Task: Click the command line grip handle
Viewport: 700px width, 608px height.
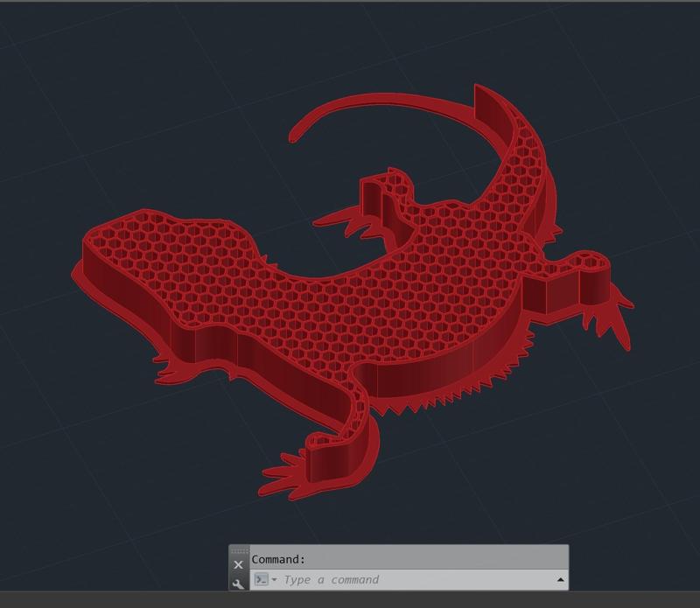Action: click(x=239, y=551)
